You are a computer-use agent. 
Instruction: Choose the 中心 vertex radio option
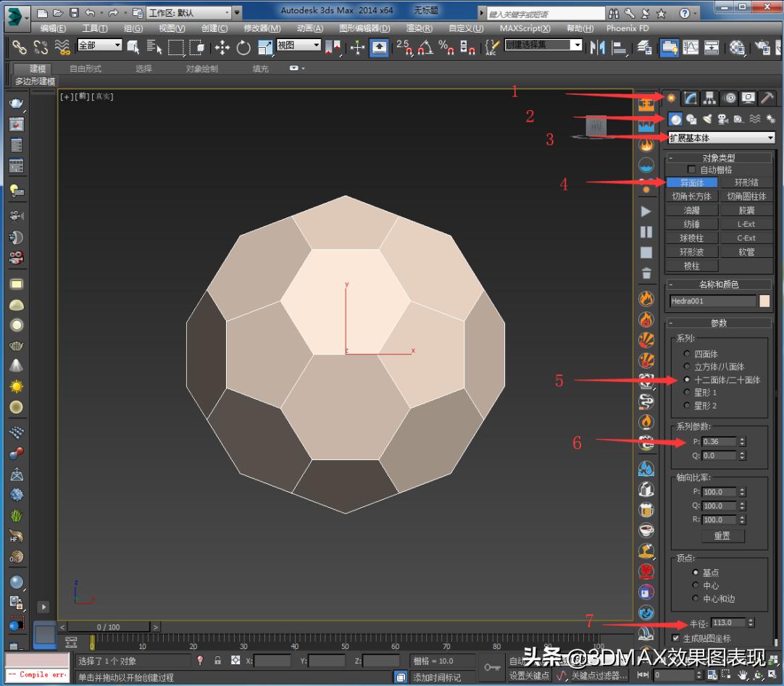pyautogui.click(x=696, y=585)
